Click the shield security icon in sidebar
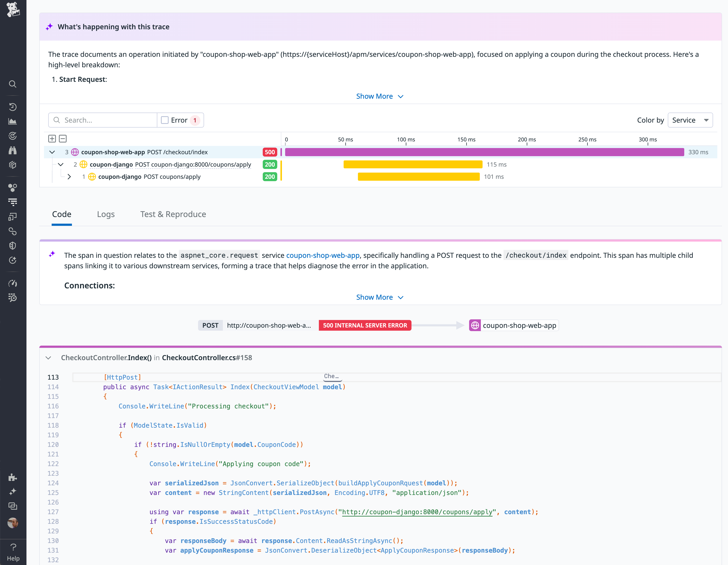The image size is (728, 565). tap(13, 246)
